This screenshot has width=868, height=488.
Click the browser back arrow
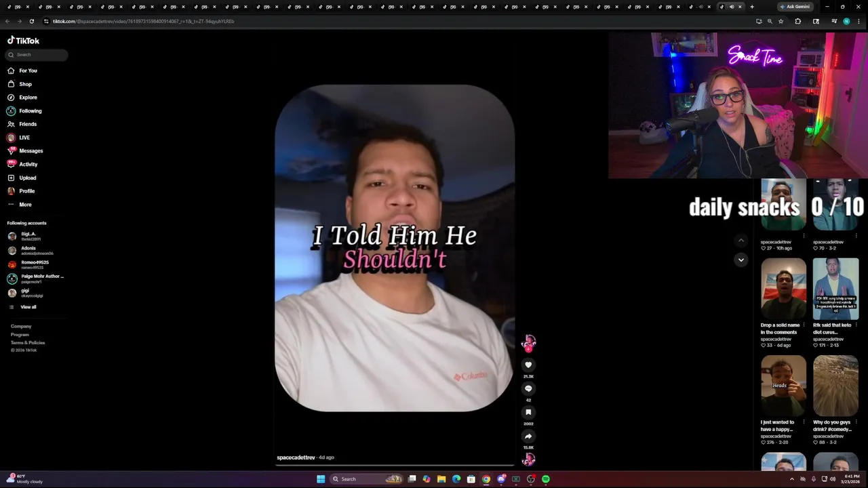coord(7,21)
